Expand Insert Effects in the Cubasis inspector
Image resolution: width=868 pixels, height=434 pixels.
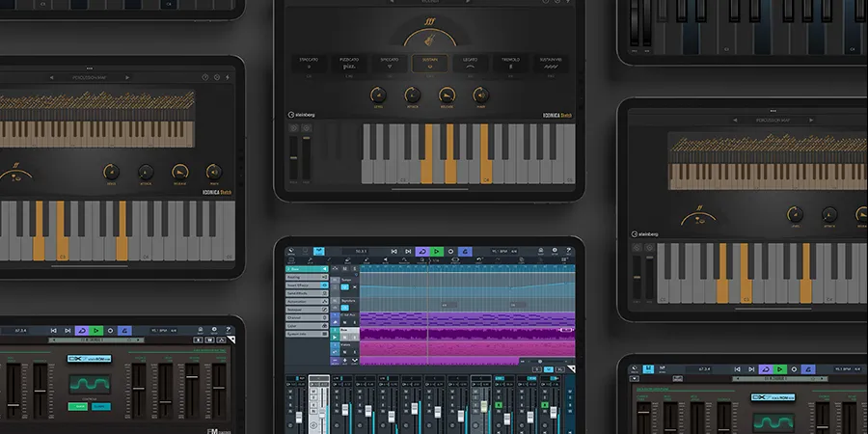[x=308, y=285]
